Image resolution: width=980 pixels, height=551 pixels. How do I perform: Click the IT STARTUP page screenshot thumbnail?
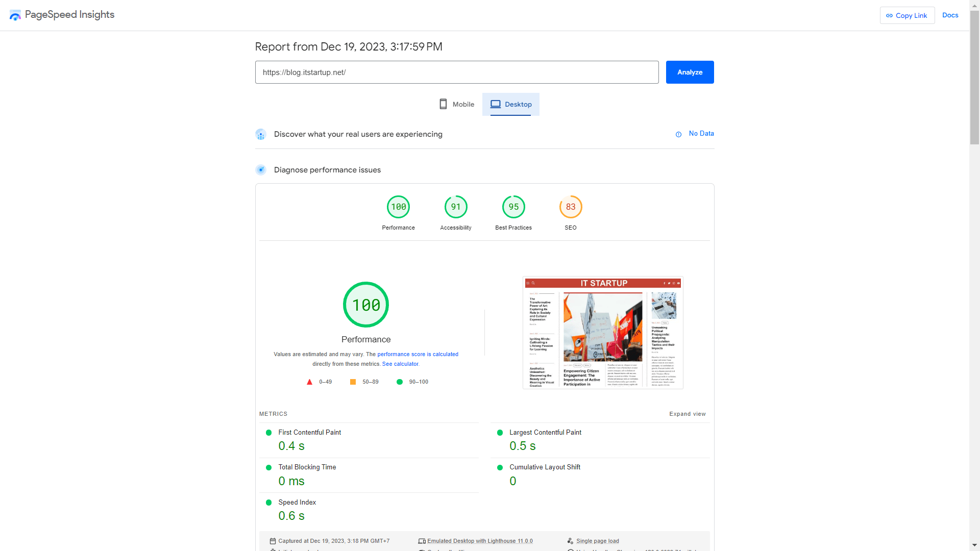click(603, 333)
